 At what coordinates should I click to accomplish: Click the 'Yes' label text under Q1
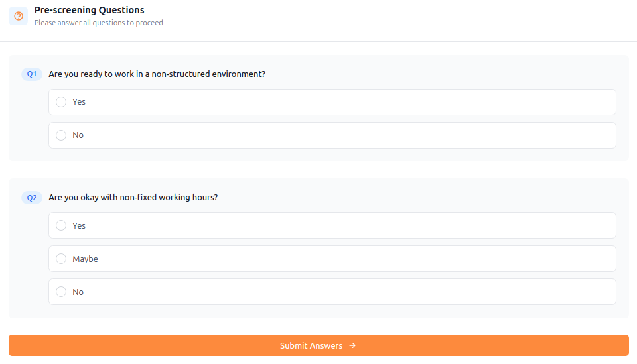pos(79,102)
